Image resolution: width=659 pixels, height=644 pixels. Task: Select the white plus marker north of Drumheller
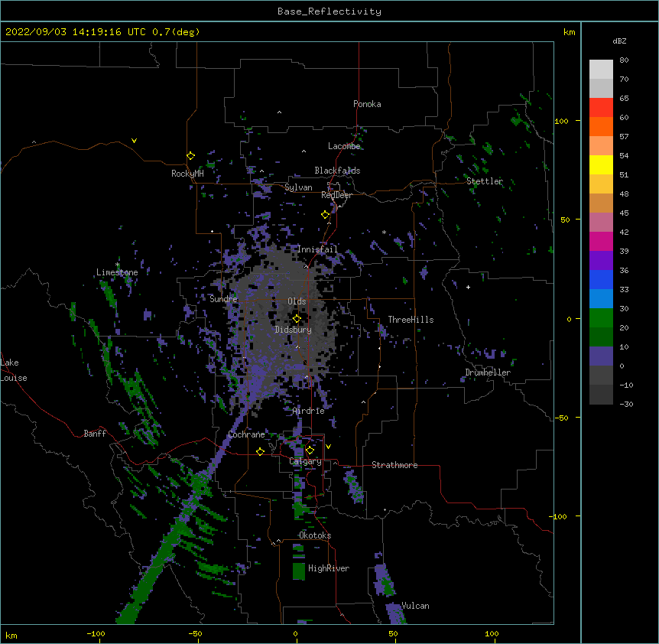468,287
